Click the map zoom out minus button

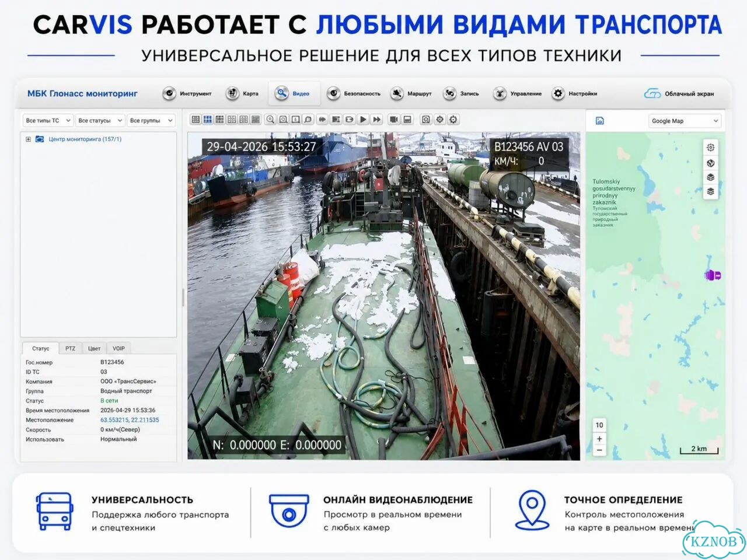pyautogui.click(x=599, y=450)
